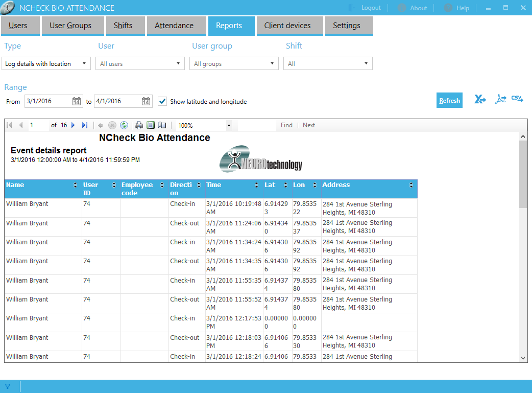Print the report using printer icon
Screen dimensions: 532x393
coord(139,125)
